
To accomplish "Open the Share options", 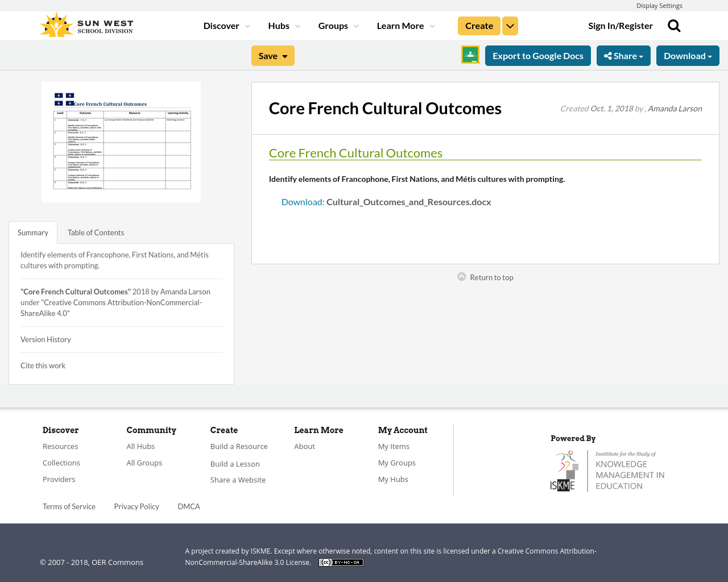I will (x=623, y=55).
